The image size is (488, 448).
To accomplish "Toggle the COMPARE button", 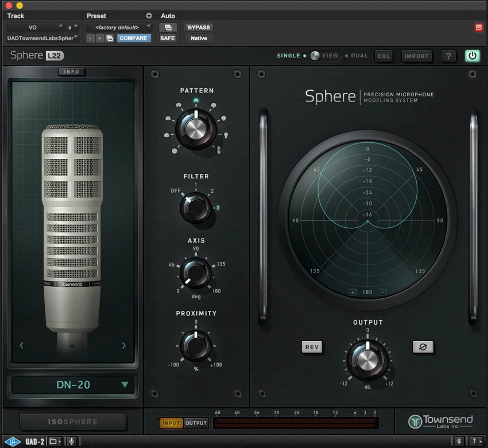I will 134,38.
